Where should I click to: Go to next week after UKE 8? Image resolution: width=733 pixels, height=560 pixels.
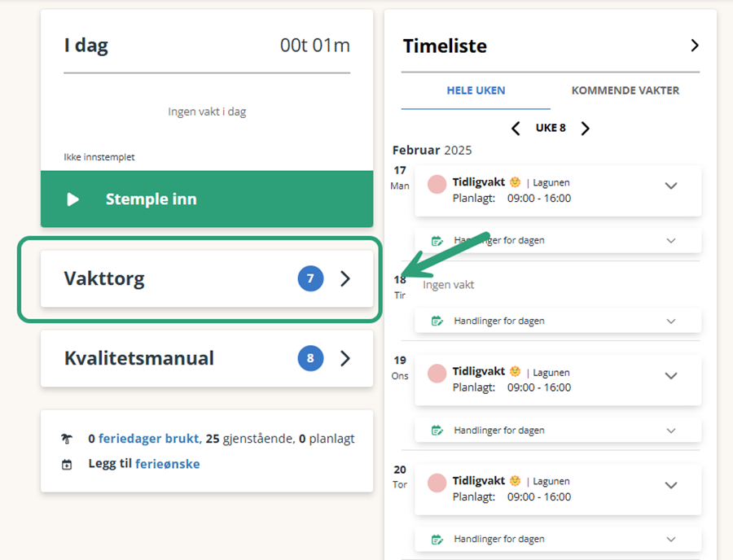coord(585,129)
